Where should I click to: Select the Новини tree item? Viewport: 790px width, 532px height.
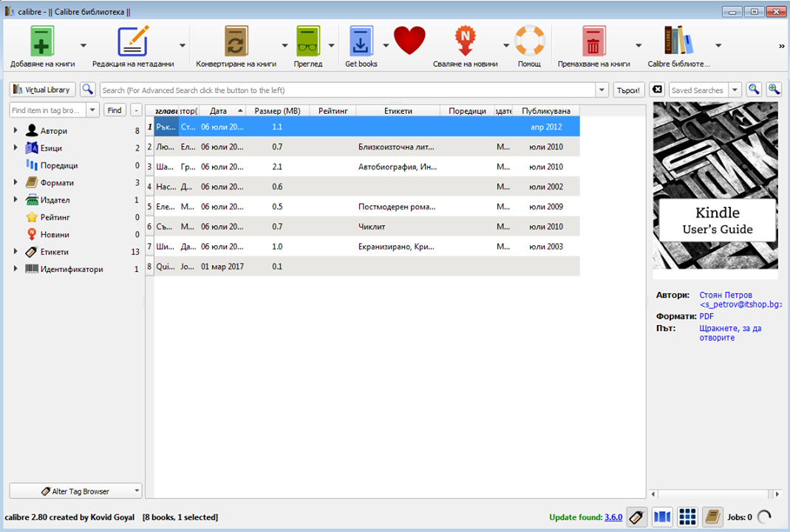pyautogui.click(x=55, y=234)
